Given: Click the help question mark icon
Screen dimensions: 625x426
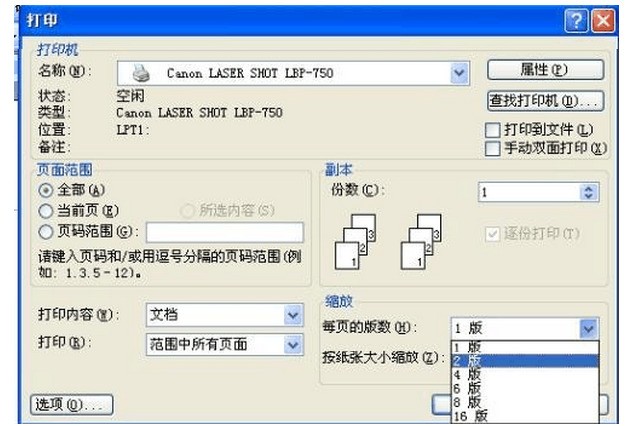Looking at the screenshot, I should [x=576, y=20].
